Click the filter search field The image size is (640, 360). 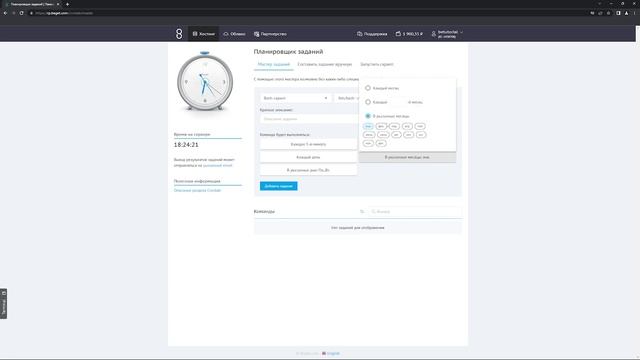pyautogui.click(x=415, y=211)
